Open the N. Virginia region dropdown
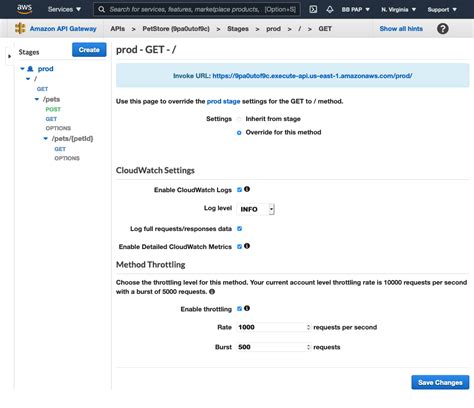Viewport: 474px width, 408px height. click(399, 10)
